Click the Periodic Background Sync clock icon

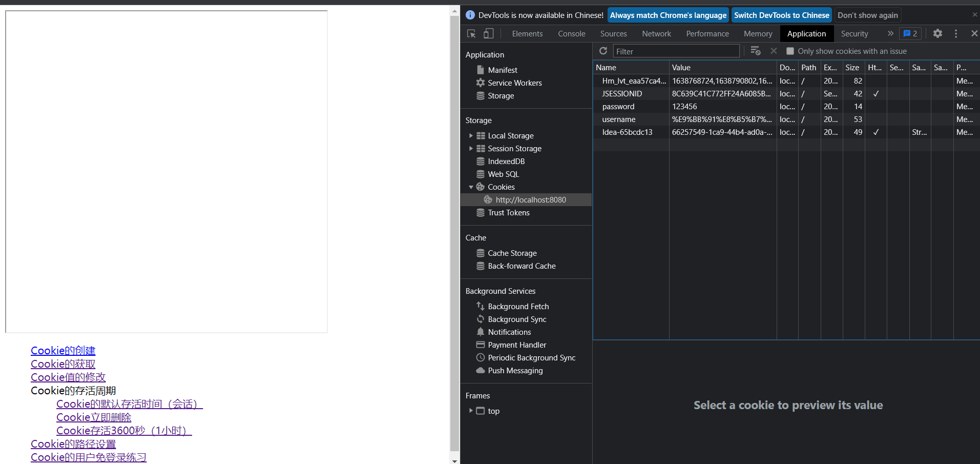481,357
